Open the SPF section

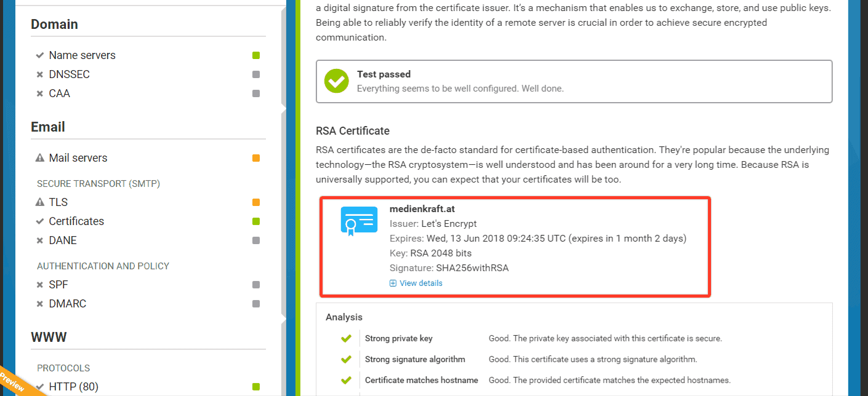click(x=58, y=285)
